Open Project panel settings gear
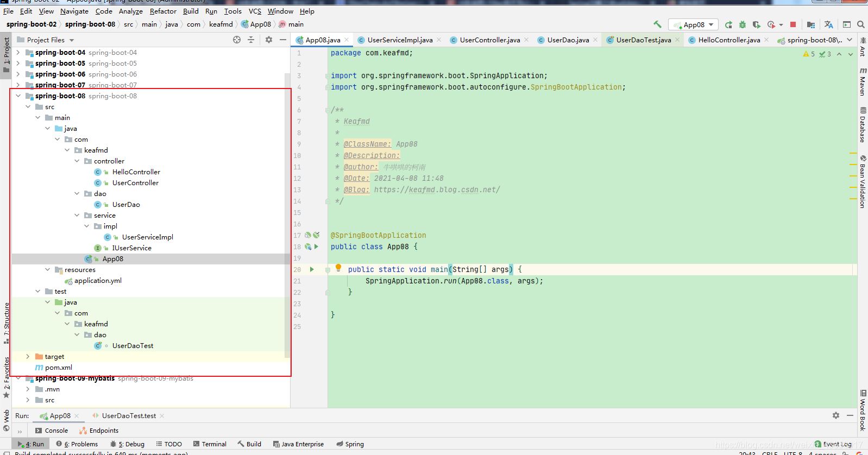 pos(269,40)
